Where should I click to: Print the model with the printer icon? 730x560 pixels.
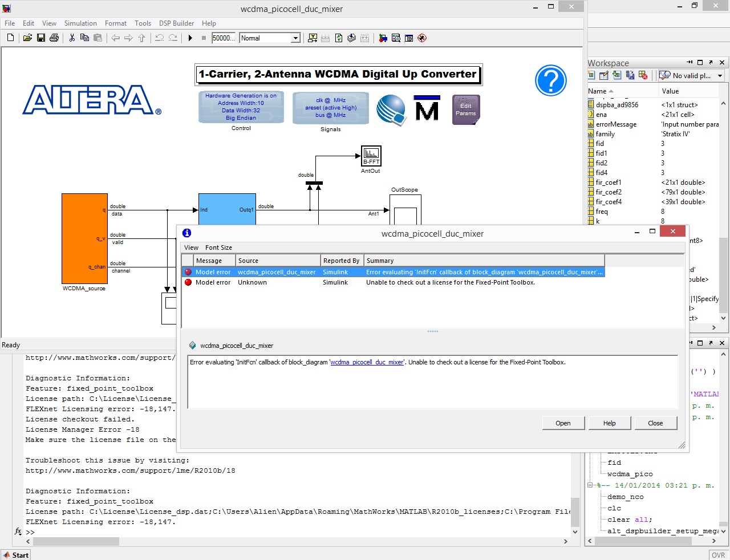coord(54,38)
